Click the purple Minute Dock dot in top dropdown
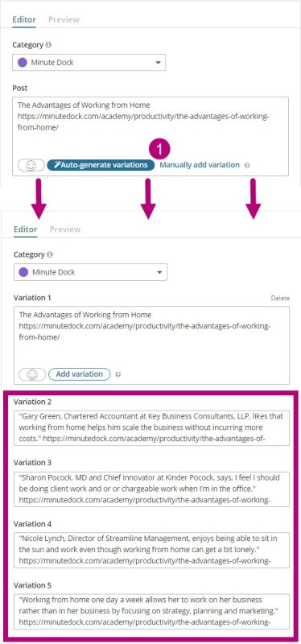The width and height of the screenshot is (301, 644). [x=23, y=63]
